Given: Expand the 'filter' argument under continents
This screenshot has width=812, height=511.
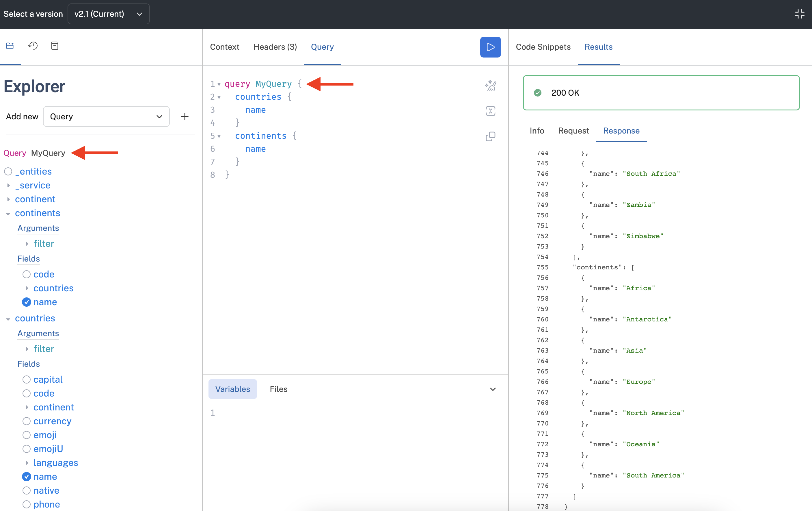Looking at the screenshot, I should [27, 243].
